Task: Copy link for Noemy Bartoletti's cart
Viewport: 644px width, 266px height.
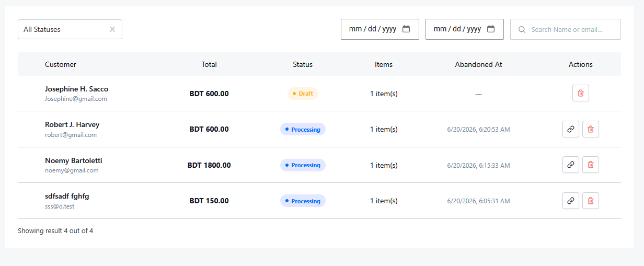Action: tap(571, 165)
